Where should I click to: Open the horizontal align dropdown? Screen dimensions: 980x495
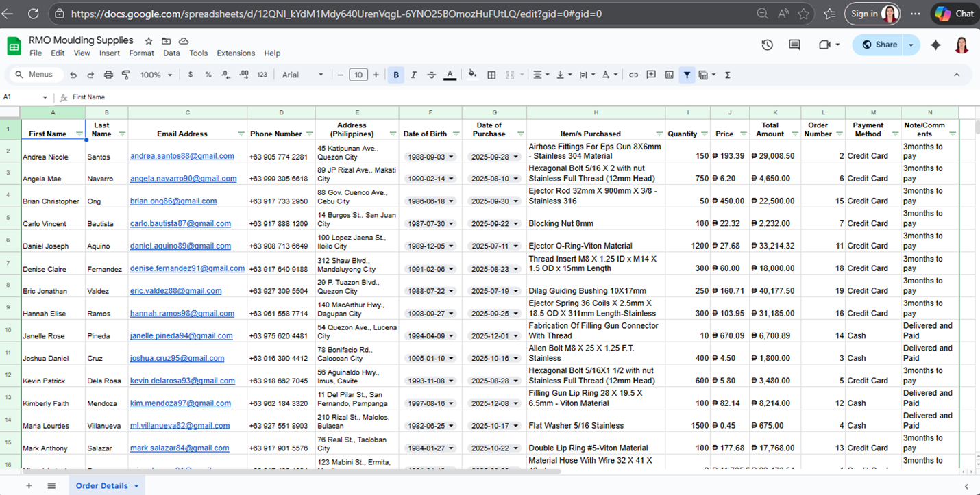[540, 75]
